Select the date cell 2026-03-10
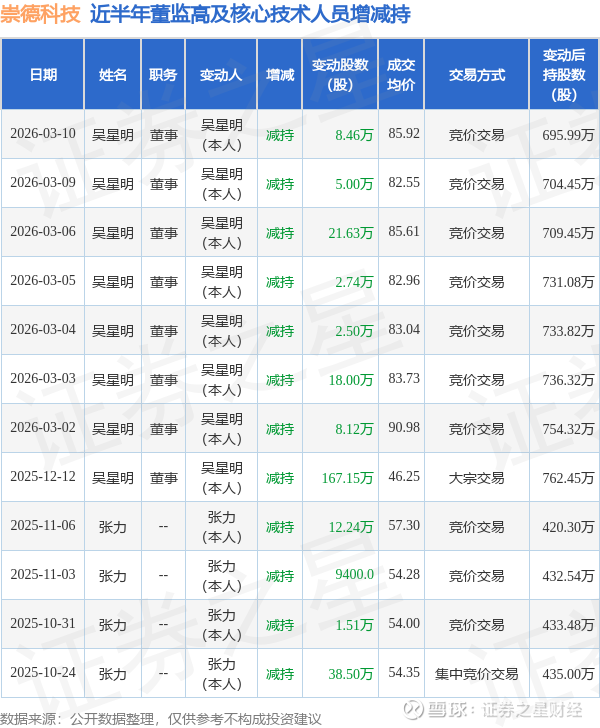This screenshot has width=600, height=728. click(43, 134)
